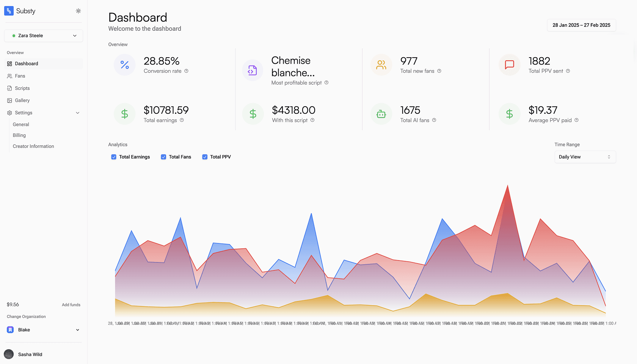637x364 pixels.
Task: Uncheck the Total PPV checkbox
Action: pyautogui.click(x=205, y=157)
